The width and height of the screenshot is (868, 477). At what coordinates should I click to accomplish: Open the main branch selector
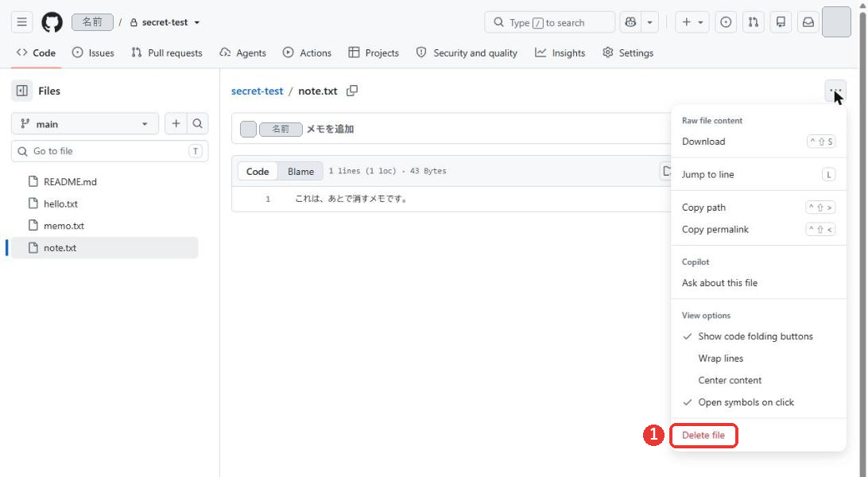coord(85,124)
